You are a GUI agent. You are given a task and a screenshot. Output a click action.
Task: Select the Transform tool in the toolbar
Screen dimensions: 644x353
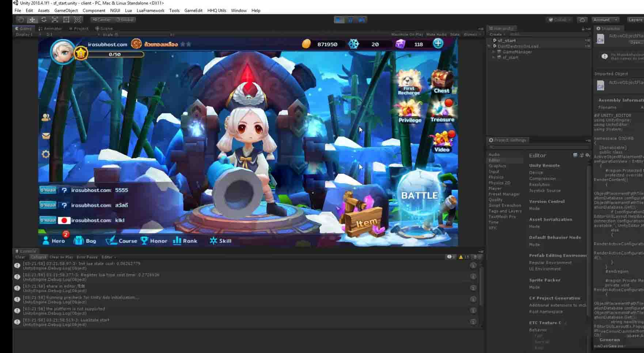tap(77, 20)
